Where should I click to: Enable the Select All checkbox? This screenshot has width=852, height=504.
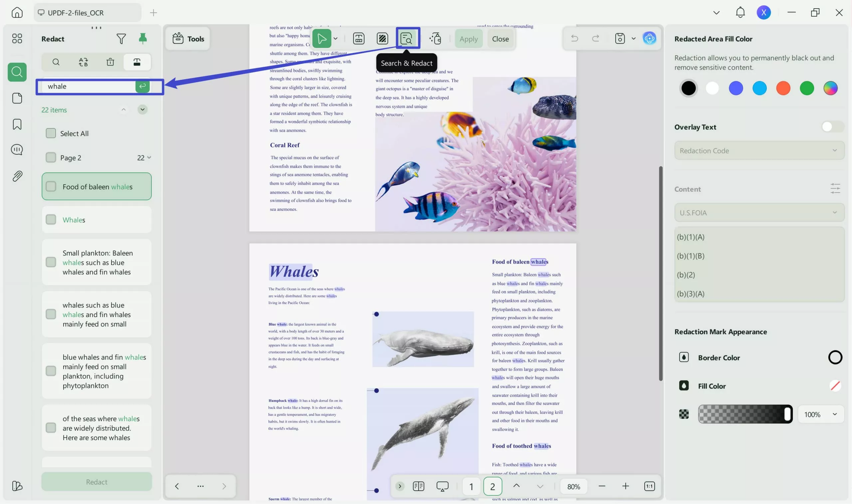pyautogui.click(x=51, y=133)
